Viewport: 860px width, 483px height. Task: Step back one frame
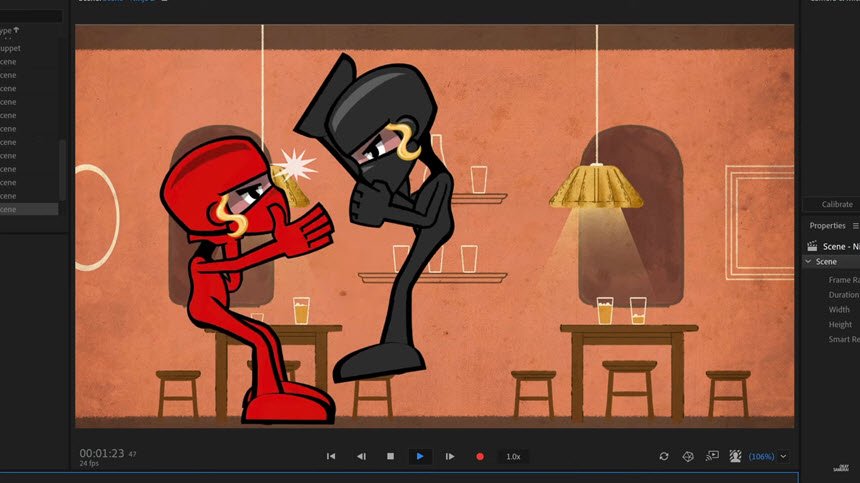point(361,456)
